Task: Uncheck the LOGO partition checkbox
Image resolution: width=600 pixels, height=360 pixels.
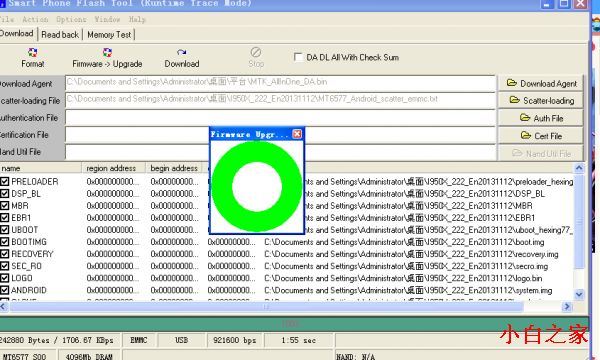Action: click(5, 278)
